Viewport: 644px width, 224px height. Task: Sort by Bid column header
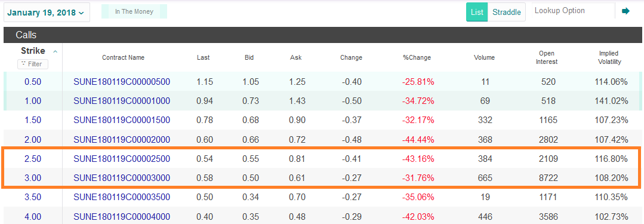click(x=249, y=57)
